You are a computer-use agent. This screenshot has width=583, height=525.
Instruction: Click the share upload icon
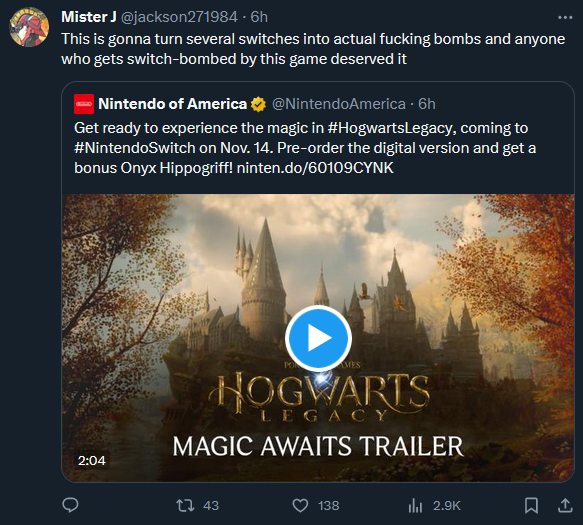(565, 506)
